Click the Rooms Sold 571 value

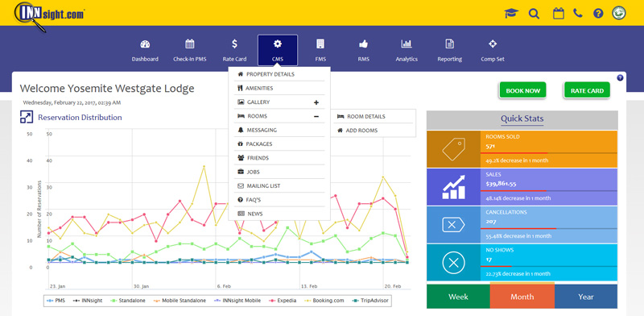490,146
